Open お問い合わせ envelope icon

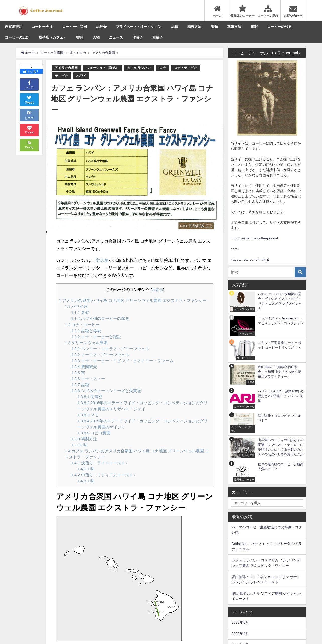point(293,11)
